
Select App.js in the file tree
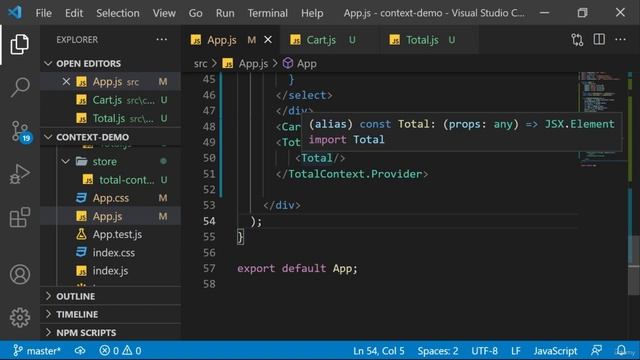pos(110,216)
